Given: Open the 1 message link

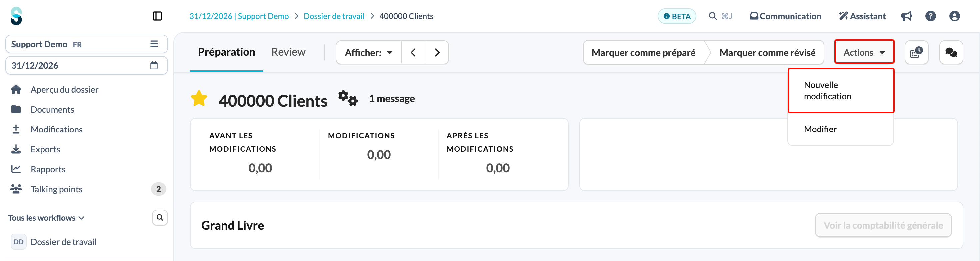Looking at the screenshot, I should [392, 99].
